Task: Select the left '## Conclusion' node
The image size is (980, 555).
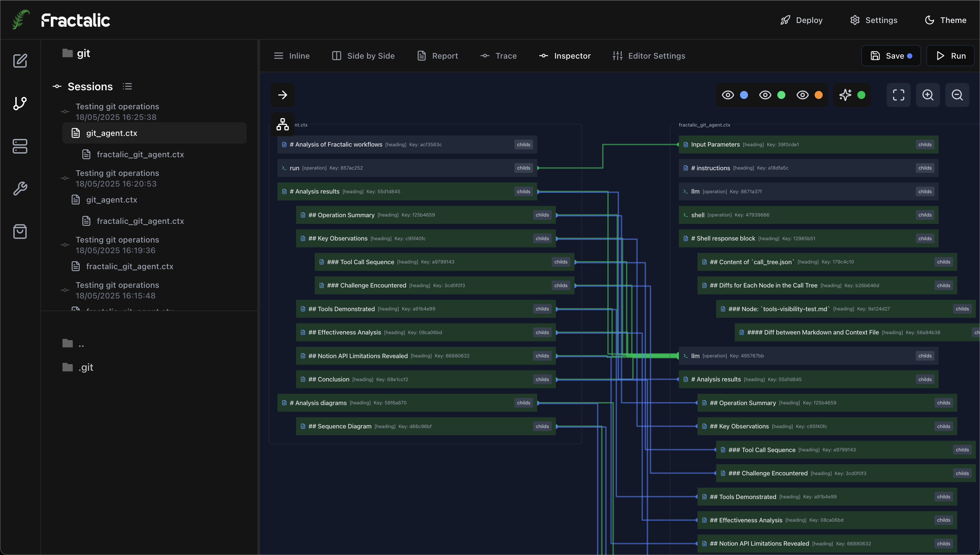Action: coord(426,379)
